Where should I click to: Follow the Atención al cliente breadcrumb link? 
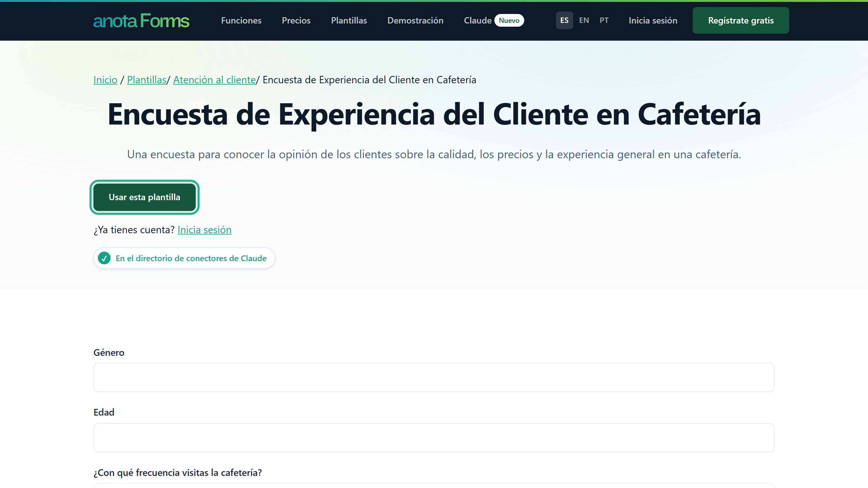pos(214,80)
